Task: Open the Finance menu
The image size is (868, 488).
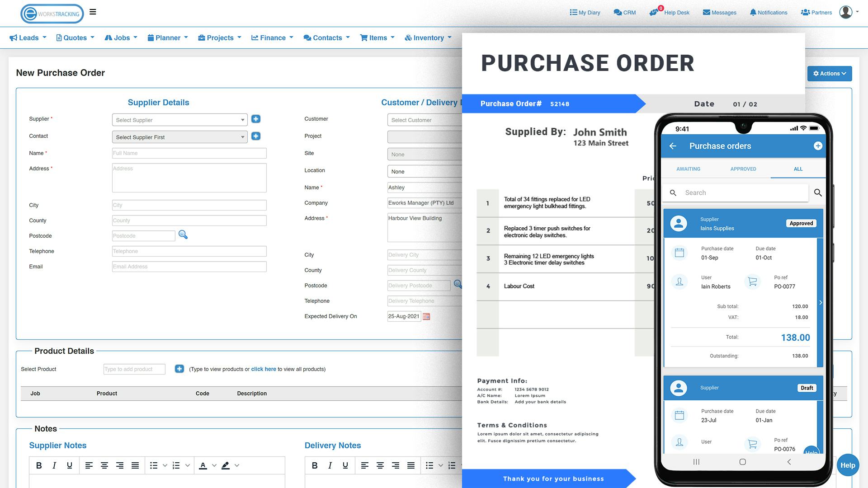Action: pos(272,38)
